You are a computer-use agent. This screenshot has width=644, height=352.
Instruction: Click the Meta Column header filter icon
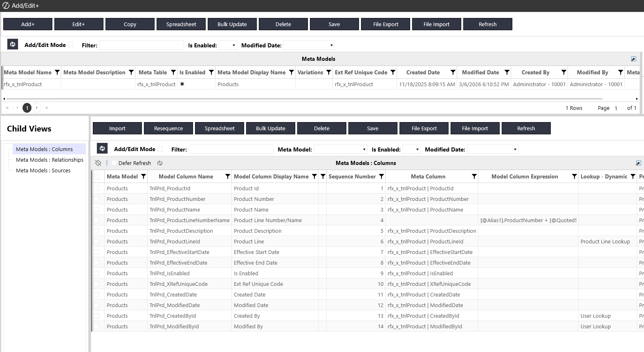tap(474, 176)
